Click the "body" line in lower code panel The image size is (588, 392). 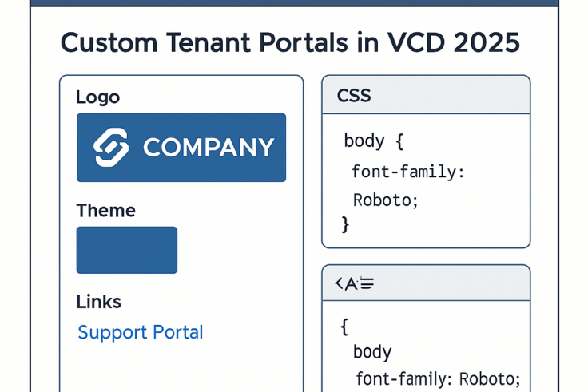pos(371,352)
